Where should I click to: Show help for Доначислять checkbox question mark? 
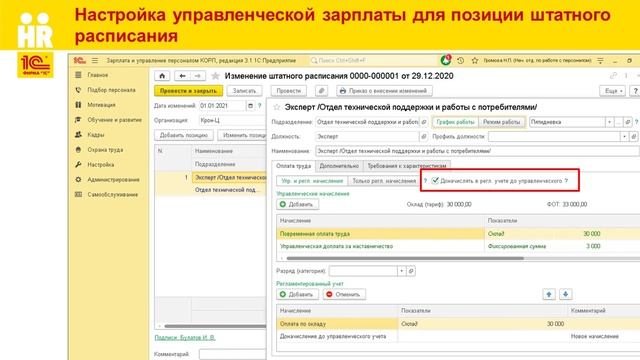pos(566,181)
